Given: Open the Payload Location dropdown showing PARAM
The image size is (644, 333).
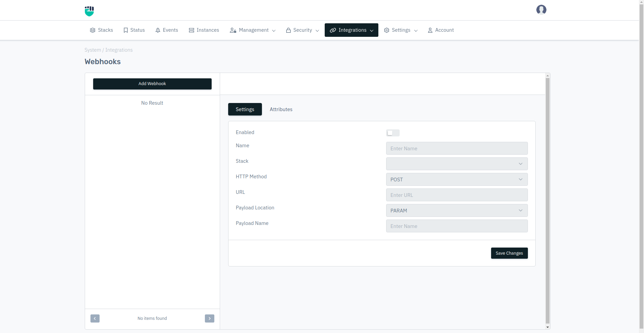Looking at the screenshot, I should coord(457,210).
